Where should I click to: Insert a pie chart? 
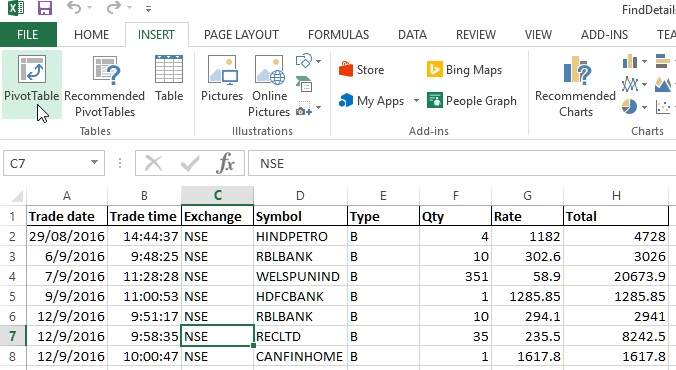(629, 107)
